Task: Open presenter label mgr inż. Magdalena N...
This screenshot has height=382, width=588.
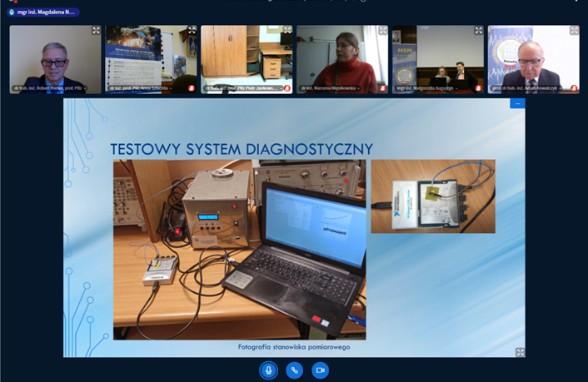Action: click(x=43, y=12)
